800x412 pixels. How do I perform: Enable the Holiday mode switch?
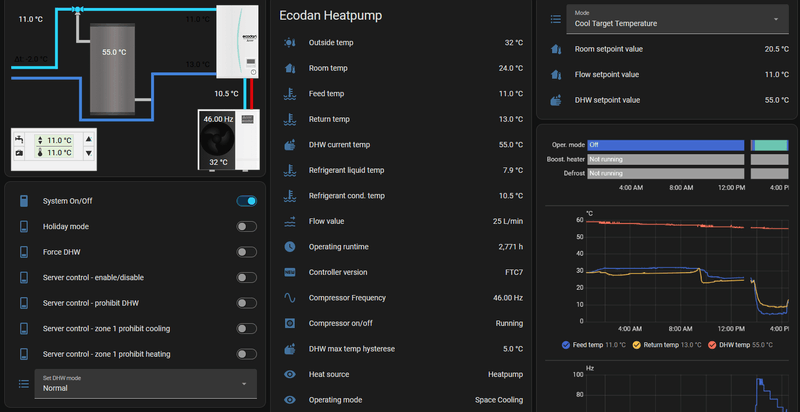coord(246,227)
